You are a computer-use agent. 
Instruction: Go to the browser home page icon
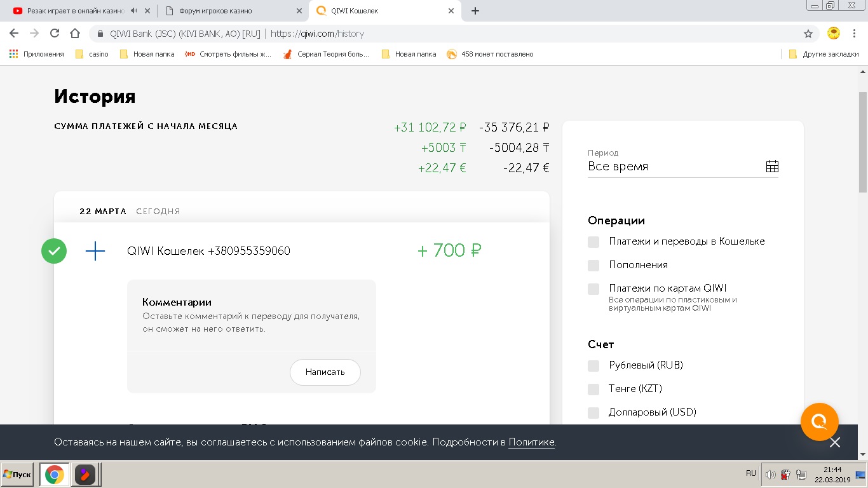point(75,34)
